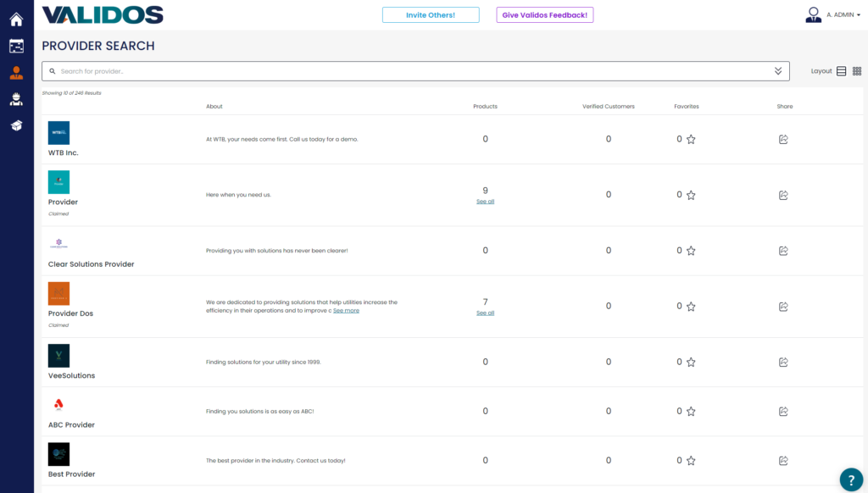
Task: Open teal Provider logo thumbnail
Action: (x=58, y=182)
